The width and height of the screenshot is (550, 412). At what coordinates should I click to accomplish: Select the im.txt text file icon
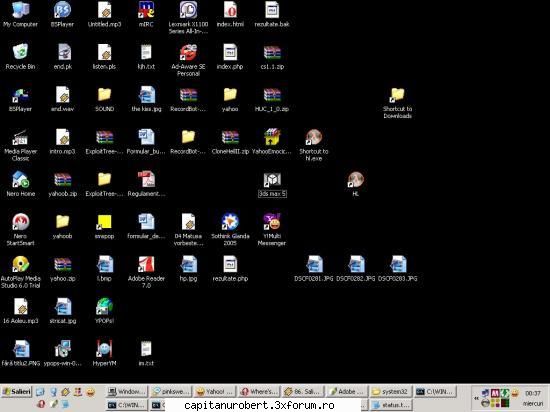click(x=146, y=349)
